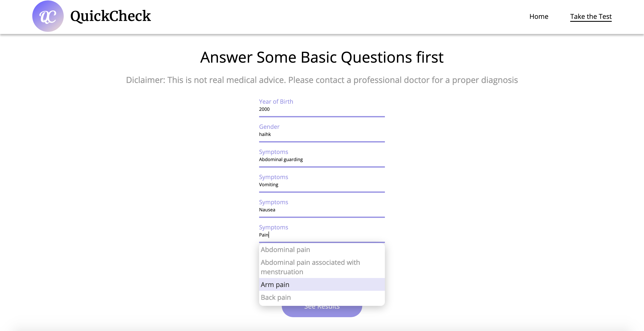Click the QuickCheck circular logo icon
The width and height of the screenshot is (644, 331).
[48, 16]
